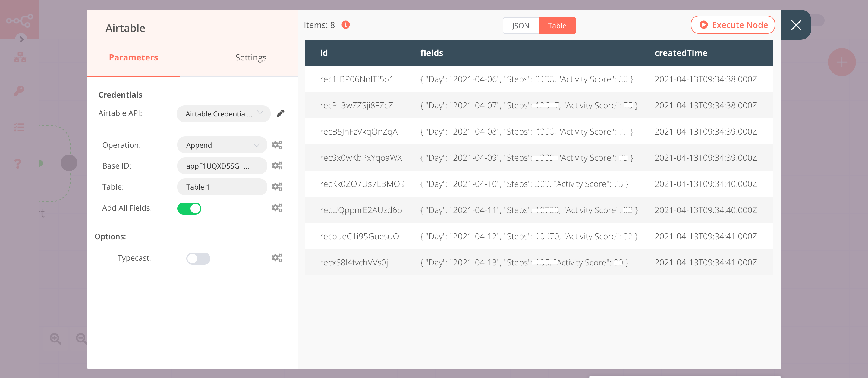Image resolution: width=868 pixels, height=378 pixels.
Task: Select the Base ID expression expander
Action: [x=277, y=165]
